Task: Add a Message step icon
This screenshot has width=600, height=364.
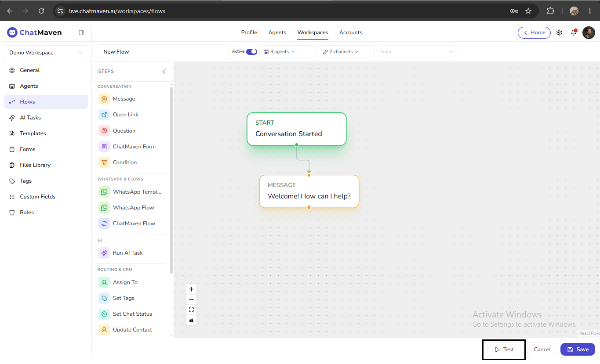Action: coord(104,99)
